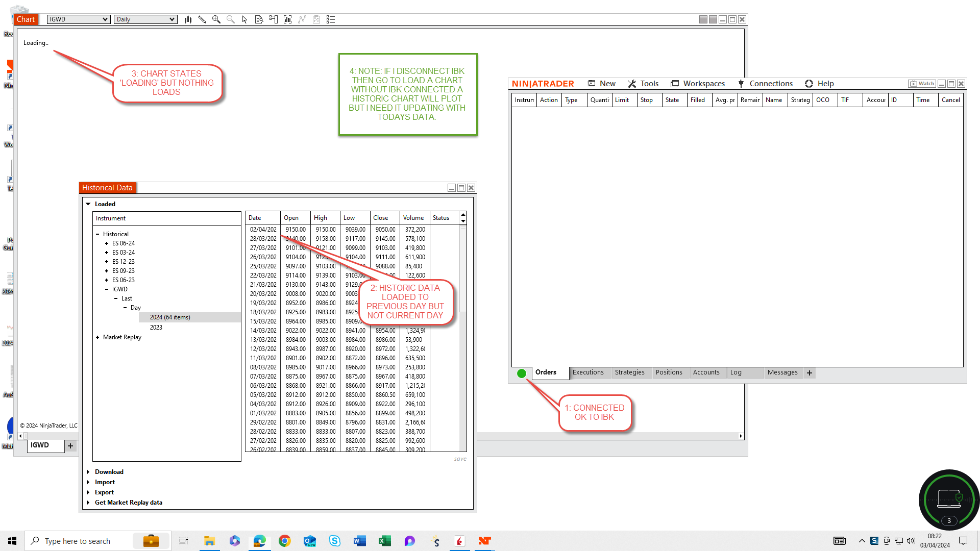Expand the Market Replay tree node
This screenshot has height=551, width=980.
pos(97,337)
